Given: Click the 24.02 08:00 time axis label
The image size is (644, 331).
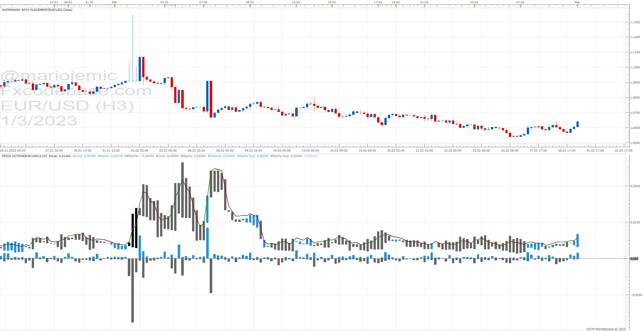Looking at the screenshot, I should point(510,151).
